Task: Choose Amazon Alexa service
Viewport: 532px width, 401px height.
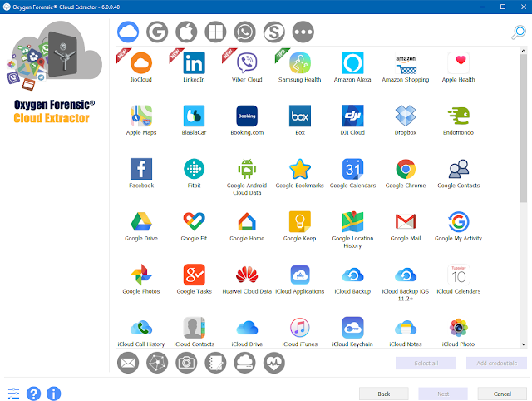Action: point(352,67)
